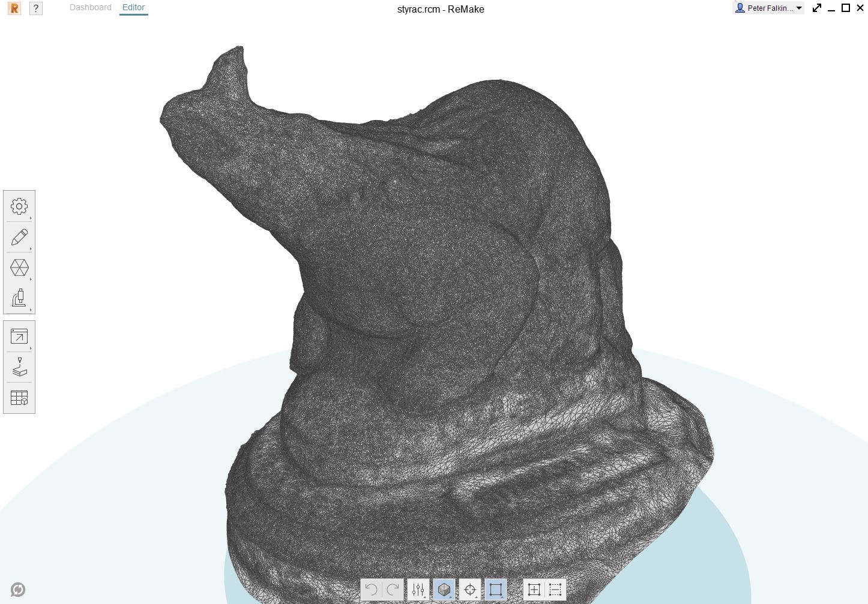Select the Edit tools pencil icon
The height and width of the screenshot is (604, 868).
click(x=19, y=237)
